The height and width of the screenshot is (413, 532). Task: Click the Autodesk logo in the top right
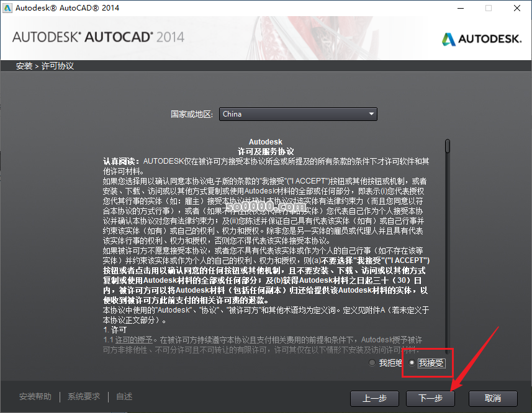click(x=482, y=38)
